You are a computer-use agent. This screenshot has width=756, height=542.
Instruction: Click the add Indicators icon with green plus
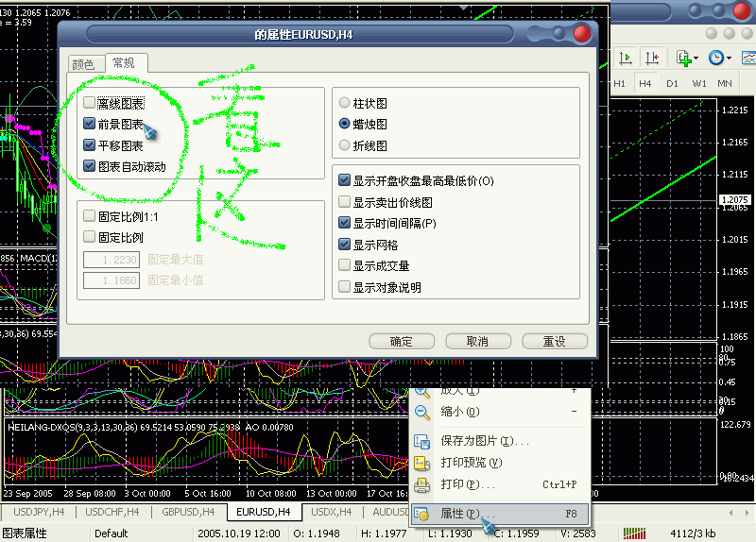click(x=683, y=59)
